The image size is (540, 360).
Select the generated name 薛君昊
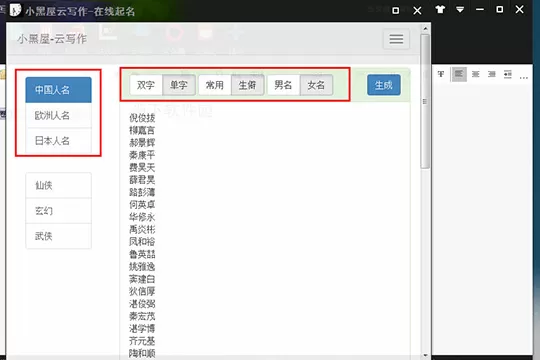click(x=142, y=180)
